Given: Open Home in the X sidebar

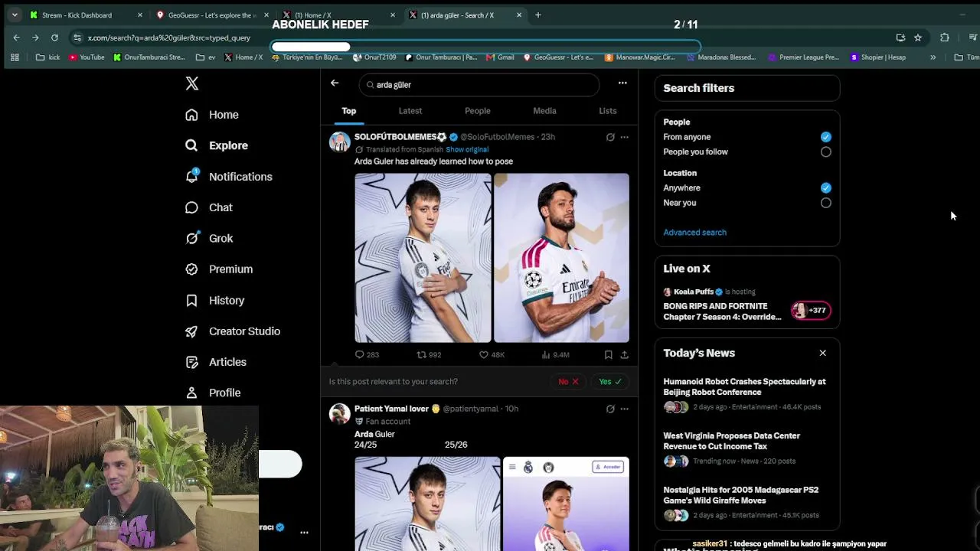Looking at the screenshot, I should coord(212,115).
